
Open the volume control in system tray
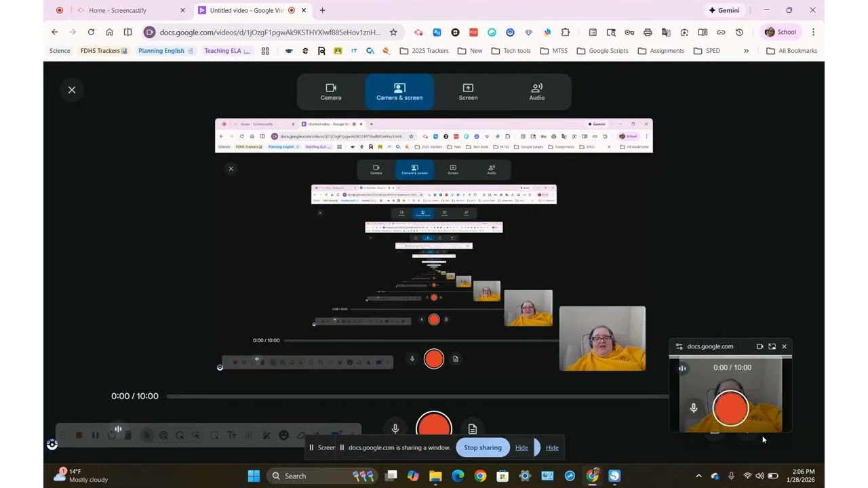click(x=759, y=476)
